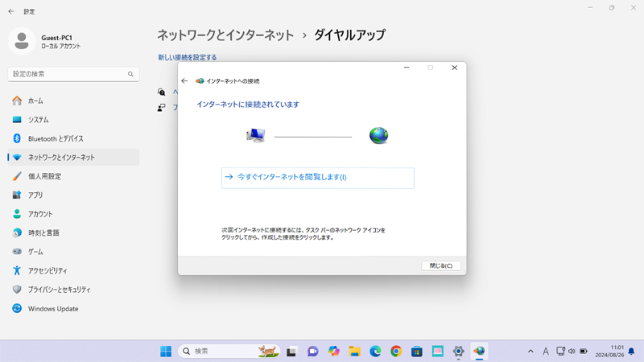
Task: Click the Guest-PC1 account avatar
Action: [x=22, y=41]
